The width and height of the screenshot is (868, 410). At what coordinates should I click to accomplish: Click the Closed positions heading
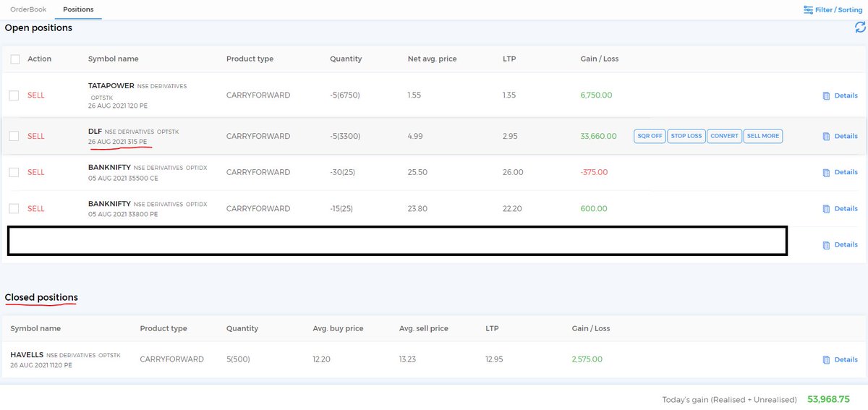(41, 297)
